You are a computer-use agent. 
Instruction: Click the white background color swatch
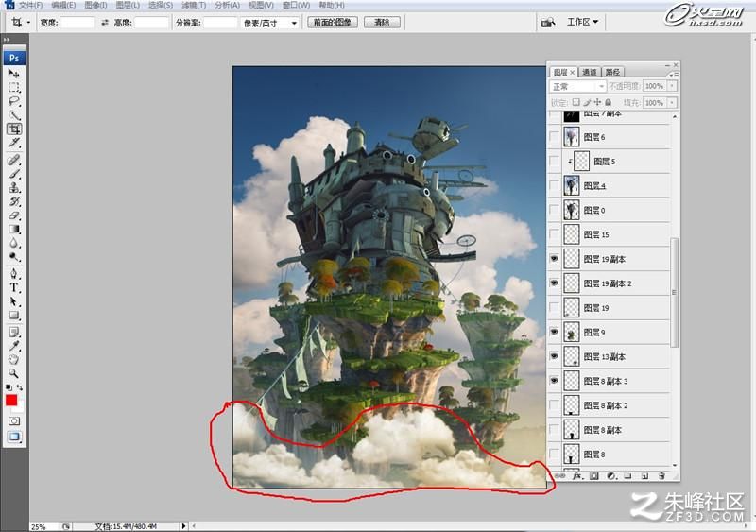point(20,407)
